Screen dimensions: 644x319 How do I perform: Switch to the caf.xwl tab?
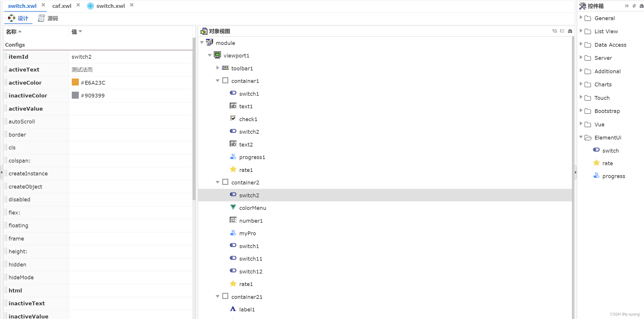(62, 6)
